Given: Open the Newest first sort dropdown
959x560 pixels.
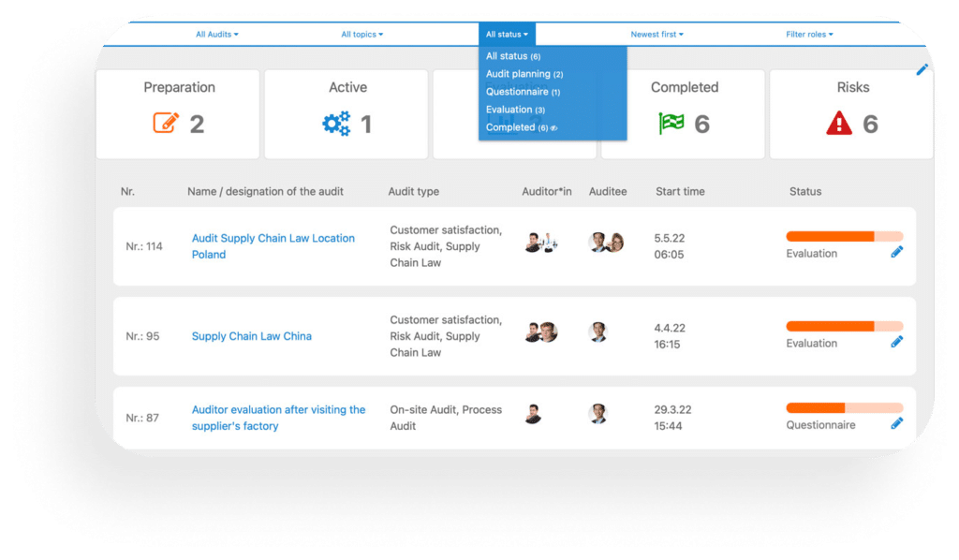Looking at the screenshot, I should (657, 35).
